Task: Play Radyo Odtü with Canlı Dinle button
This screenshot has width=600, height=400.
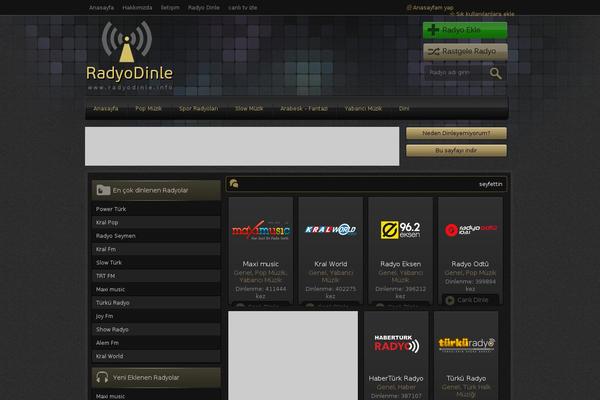Action: (470, 300)
